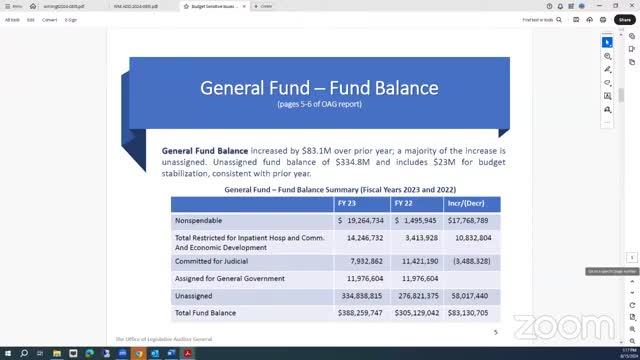Click the General Fund – Fund Balance title

[x=319, y=88]
